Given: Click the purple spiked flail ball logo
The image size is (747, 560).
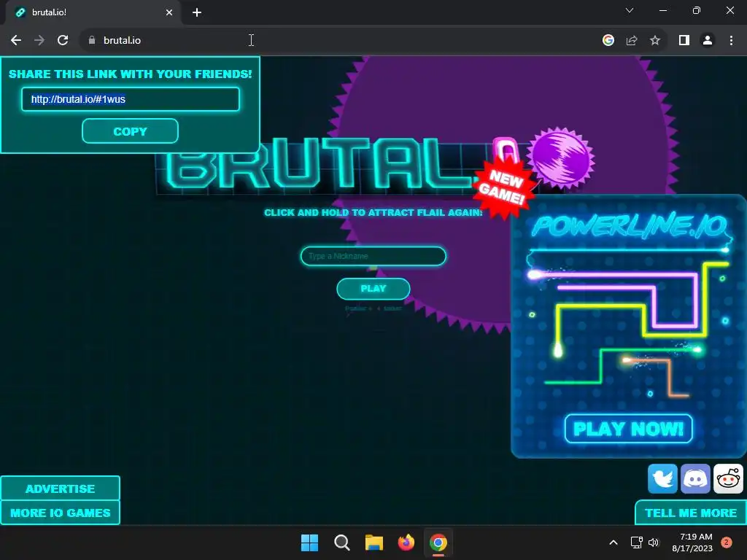Looking at the screenshot, I should [x=561, y=158].
